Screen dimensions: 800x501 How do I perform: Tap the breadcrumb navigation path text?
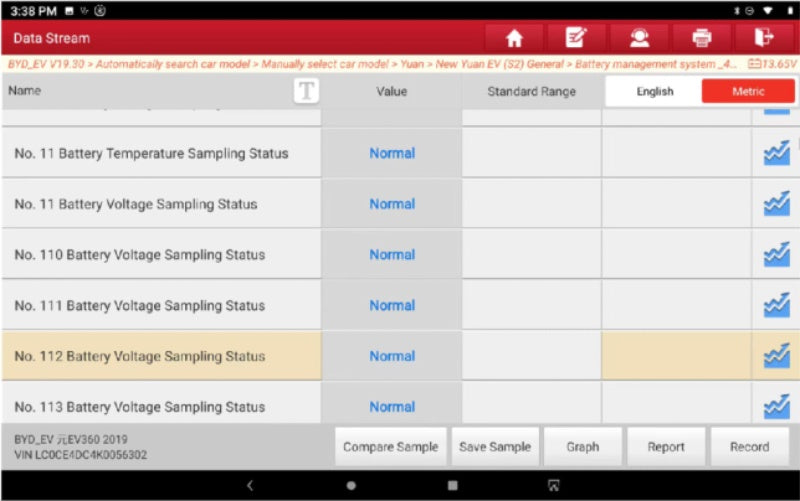(371, 64)
